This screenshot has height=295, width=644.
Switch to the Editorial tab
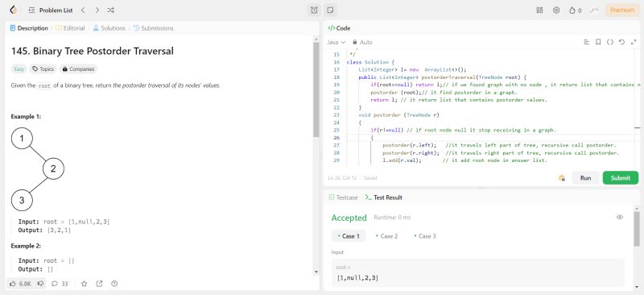point(70,28)
